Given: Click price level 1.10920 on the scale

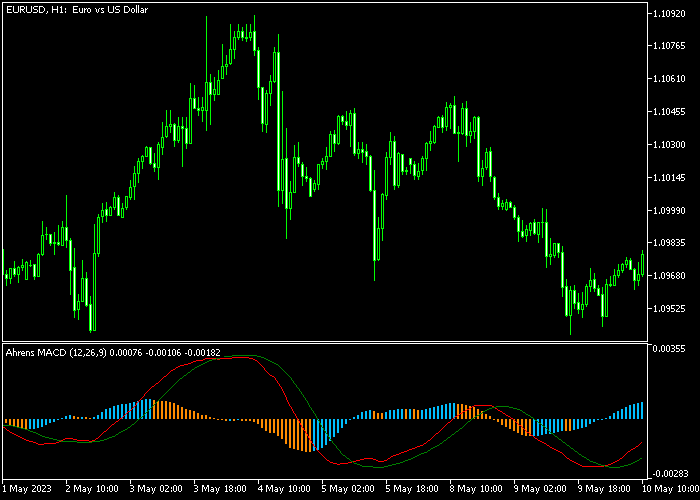Looking at the screenshot, I should (669, 14).
